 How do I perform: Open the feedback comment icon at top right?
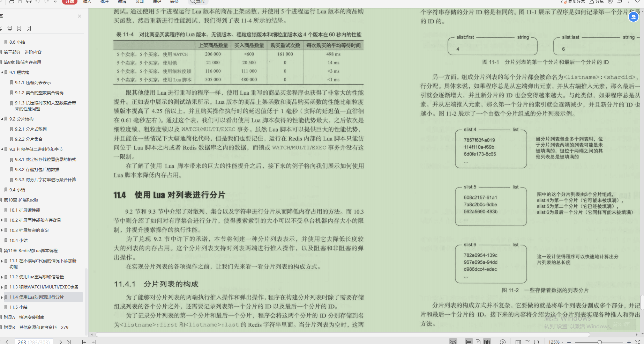pos(619,1)
